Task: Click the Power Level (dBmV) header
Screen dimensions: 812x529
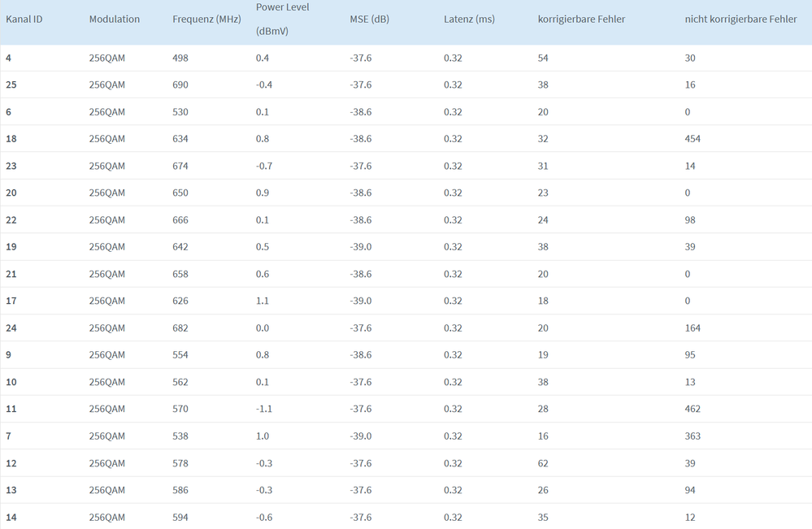Action: (282, 19)
